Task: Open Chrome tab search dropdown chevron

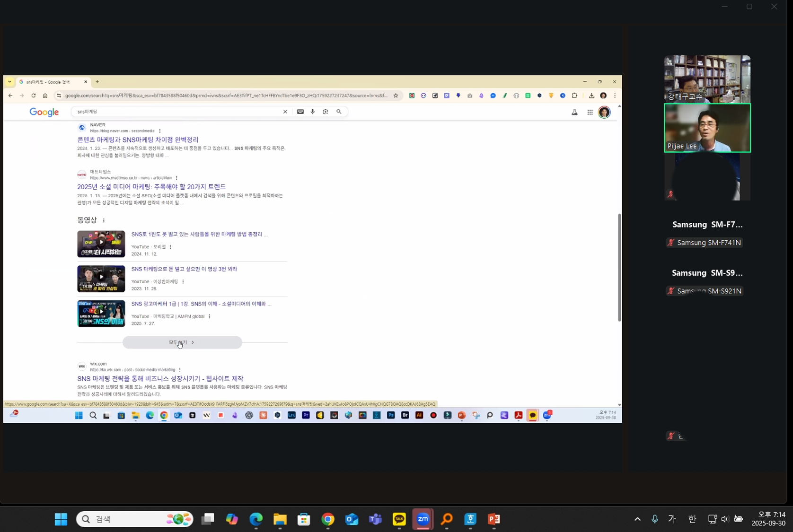Action: [x=9, y=82]
